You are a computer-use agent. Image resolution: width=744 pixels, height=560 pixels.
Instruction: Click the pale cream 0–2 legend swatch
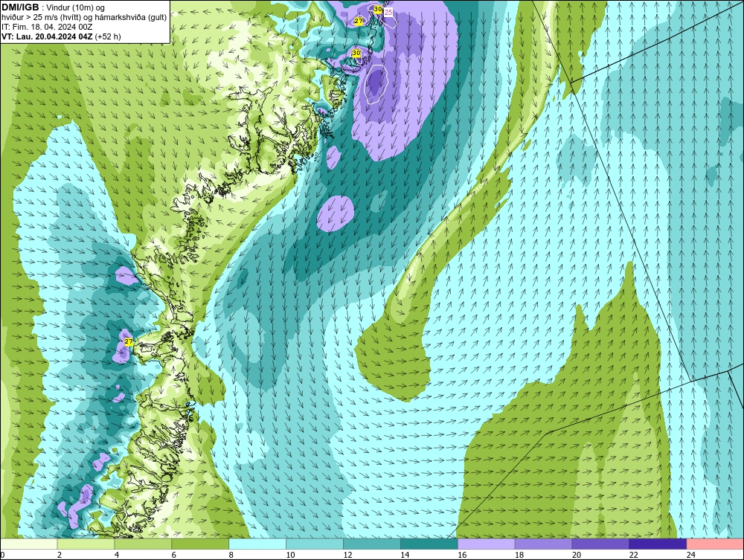(29, 544)
